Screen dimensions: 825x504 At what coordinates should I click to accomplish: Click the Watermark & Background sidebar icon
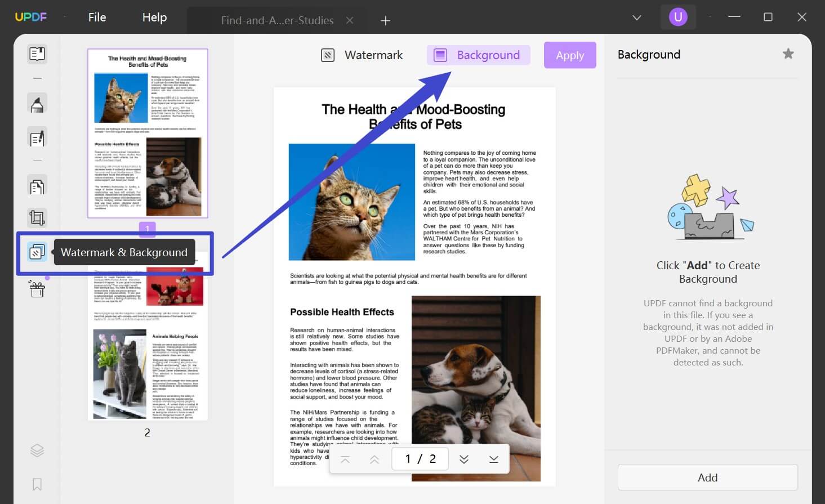37,252
